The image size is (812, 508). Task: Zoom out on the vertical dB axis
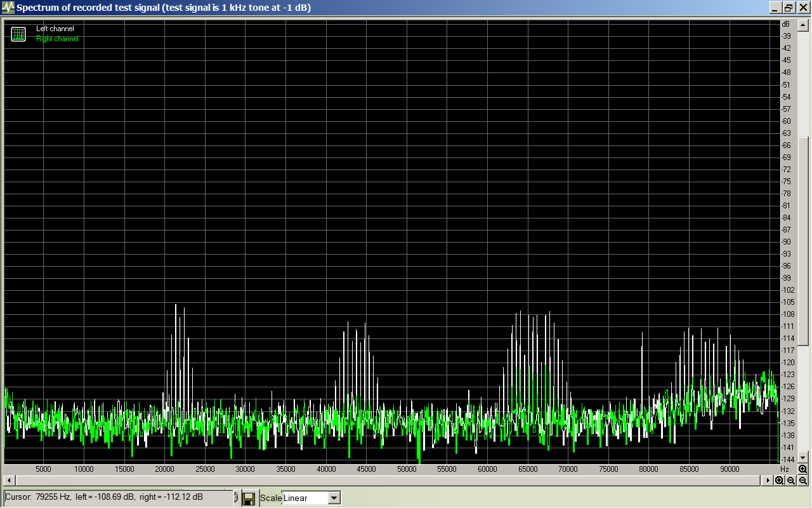pyautogui.click(x=803, y=481)
